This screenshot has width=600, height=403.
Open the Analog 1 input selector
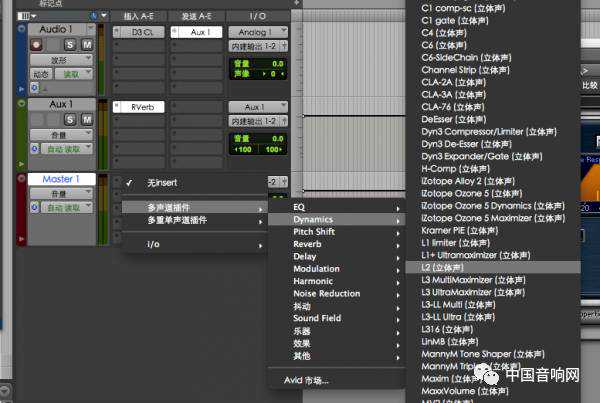coord(255,32)
